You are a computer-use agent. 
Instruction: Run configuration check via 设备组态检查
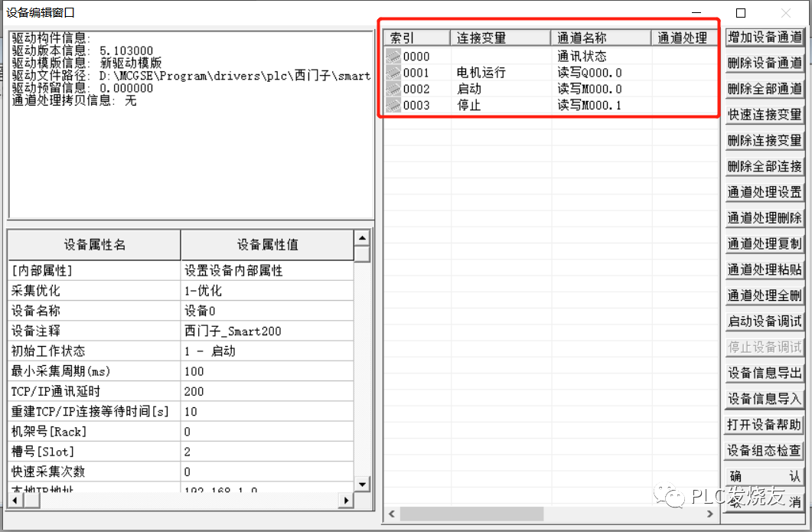[765, 451]
